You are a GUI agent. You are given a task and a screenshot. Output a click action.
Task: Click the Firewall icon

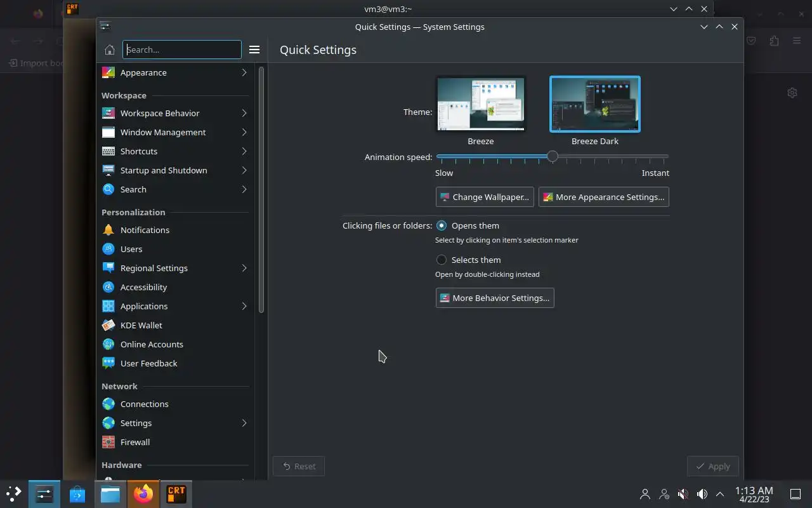click(108, 442)
